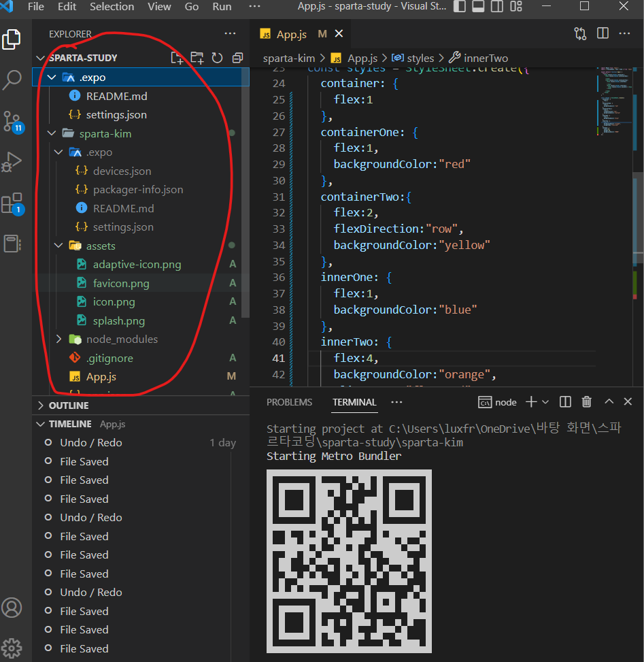Add a new terminal with the plus icon
Image resolution: width=644 pixels, height=662 pixels.
pyautogui.click(x=531, y=402)
